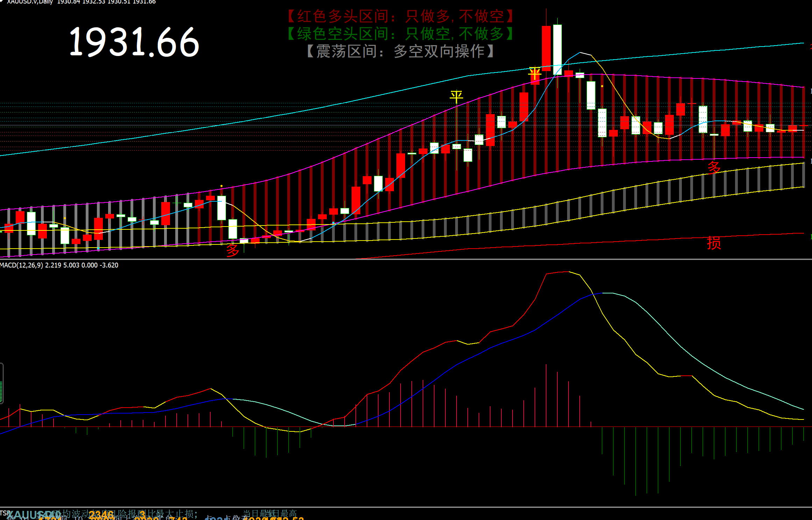Click the XAUUSD.v,Daily chart title text
The image size is (812, 520).
[30, 2]
